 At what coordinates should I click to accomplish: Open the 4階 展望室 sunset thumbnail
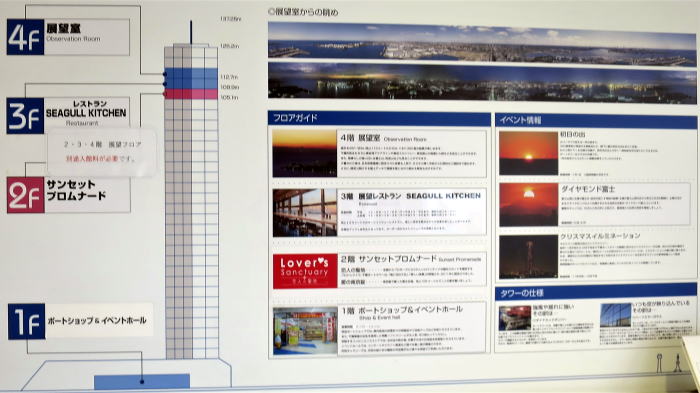point(305,153)
